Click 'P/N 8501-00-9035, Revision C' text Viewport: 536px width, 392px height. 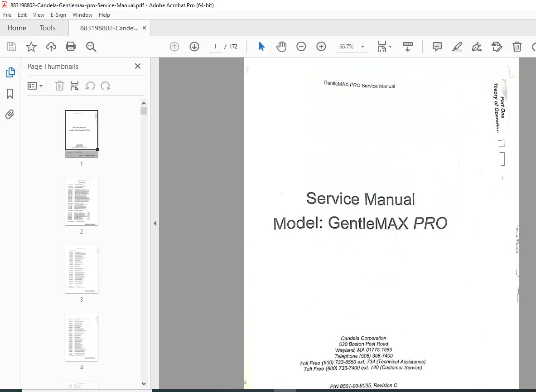coord(363,386)
